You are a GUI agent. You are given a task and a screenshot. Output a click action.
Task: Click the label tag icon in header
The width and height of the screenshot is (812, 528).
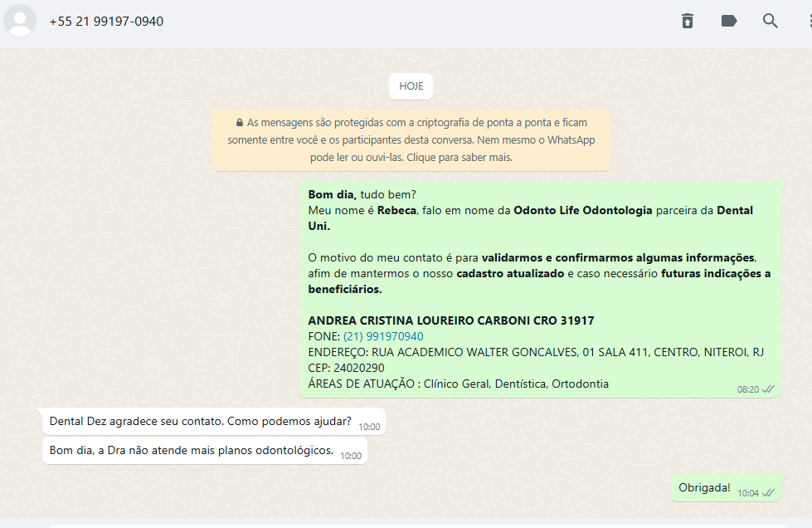click(x=728, y=21)
